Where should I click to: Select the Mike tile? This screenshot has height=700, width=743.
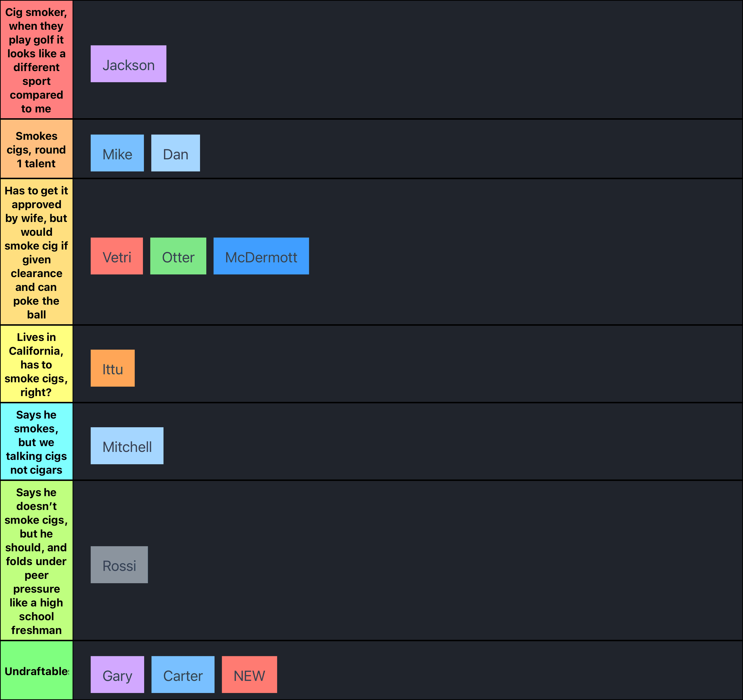tap(117, 153)
